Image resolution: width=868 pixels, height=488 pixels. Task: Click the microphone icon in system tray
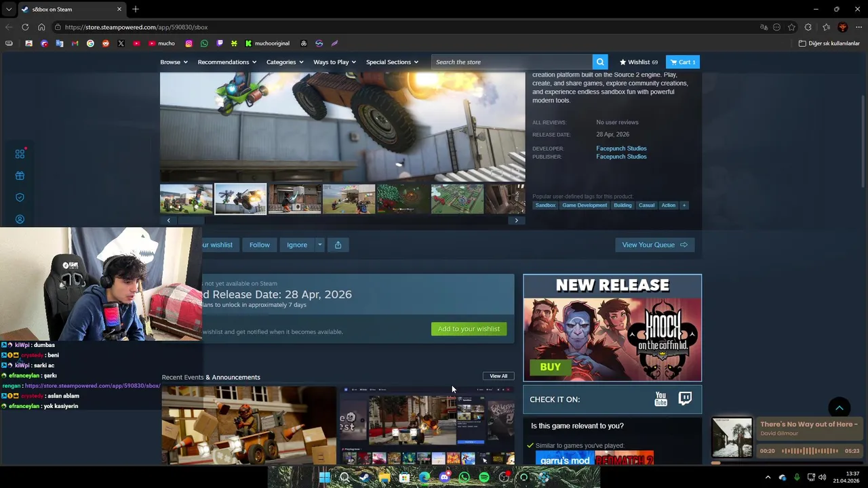point(797,477)
